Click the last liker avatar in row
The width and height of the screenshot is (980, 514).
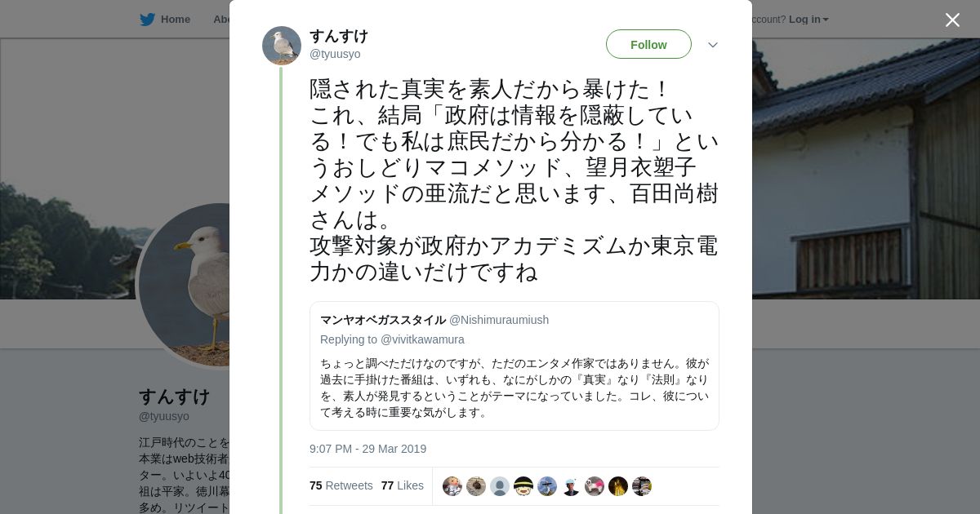coord(642,486)
